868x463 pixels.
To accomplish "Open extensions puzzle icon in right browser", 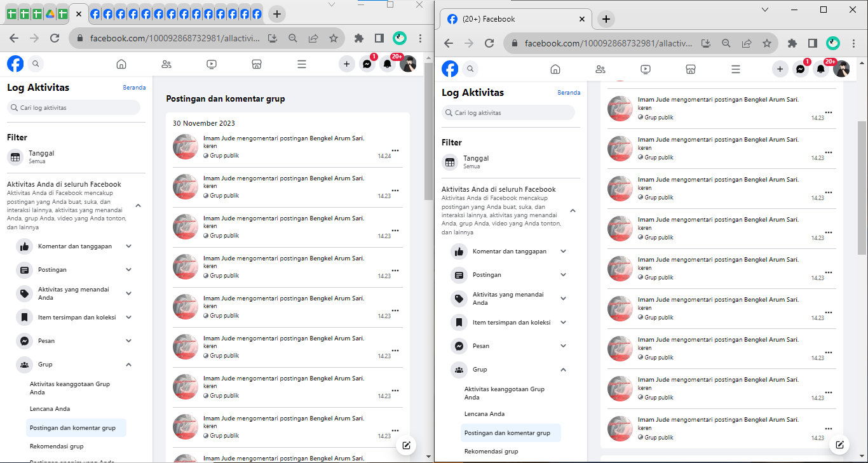I will pos(792,43).
